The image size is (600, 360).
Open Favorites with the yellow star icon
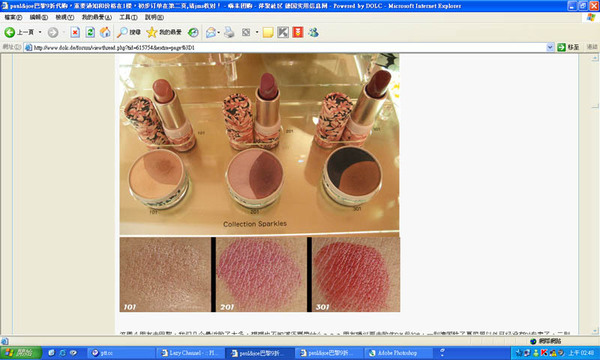tap(164, 33)
